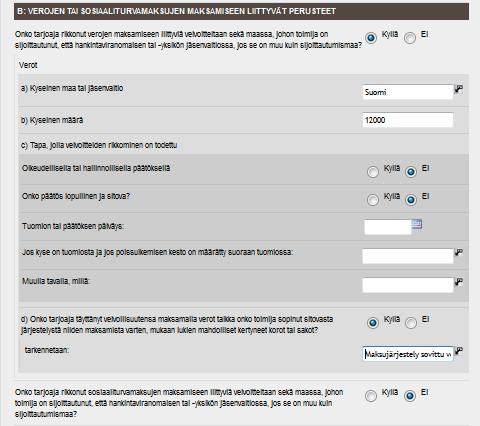This screenshot has width=480, height=426.
Task: Select Kyllä for verojen maksamiseen liittyvä velvoite
Action: point(371,38)
